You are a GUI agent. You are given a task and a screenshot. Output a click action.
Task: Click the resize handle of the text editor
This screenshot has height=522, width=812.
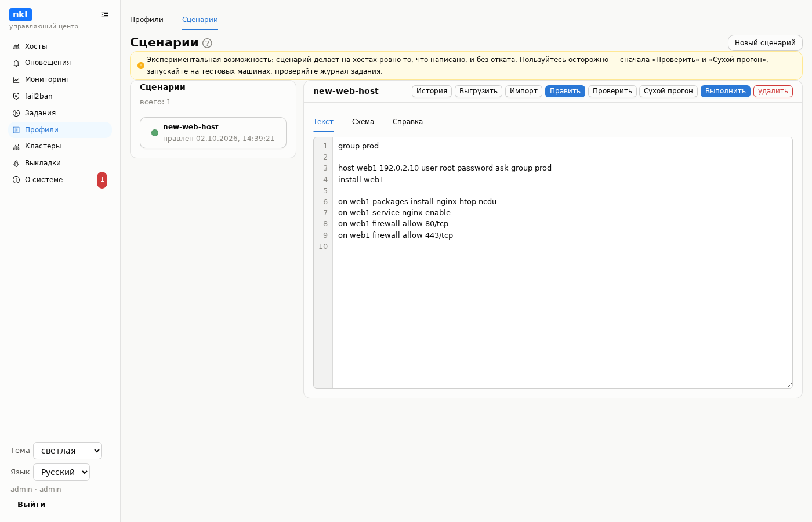[789, 385]
